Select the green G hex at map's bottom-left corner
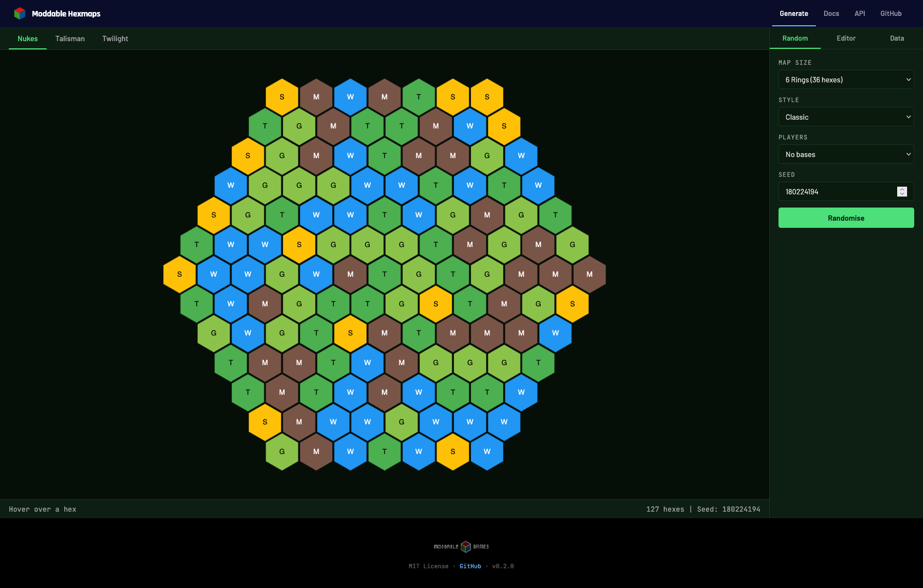This screenshot has height=588, width=923. [x=282, y=451]
